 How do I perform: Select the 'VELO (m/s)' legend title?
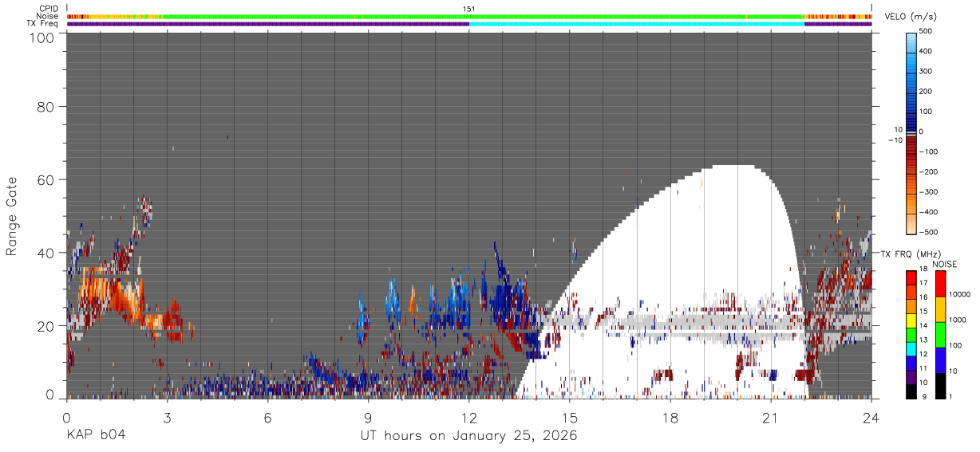pyautogui.click(x=909, y=18)
